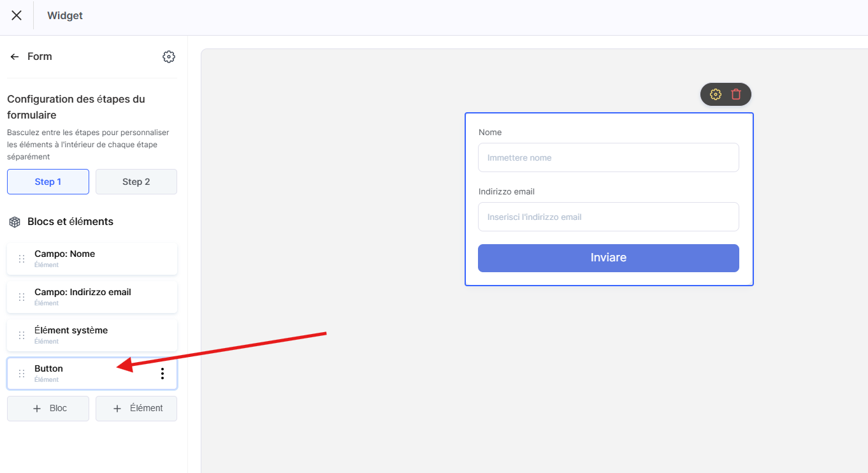Click drag handle of Button element
This screenshot has width=868, height=473.
click(22, 374)
